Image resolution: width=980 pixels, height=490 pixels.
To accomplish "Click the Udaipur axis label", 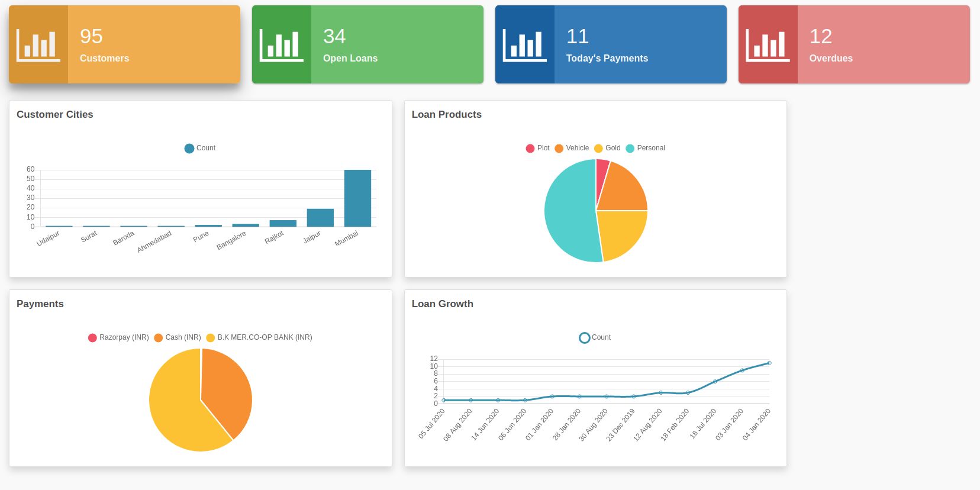I will coord(48,238).
